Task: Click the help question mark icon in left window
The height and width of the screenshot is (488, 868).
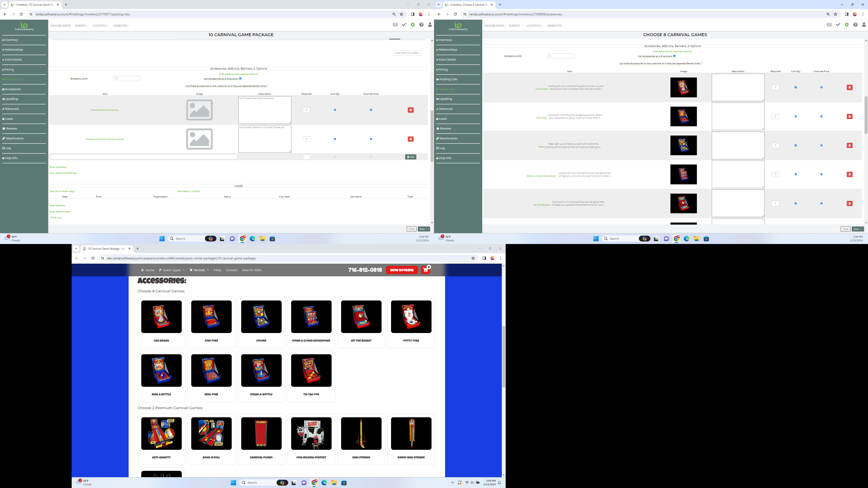Action: click(421, 25)
